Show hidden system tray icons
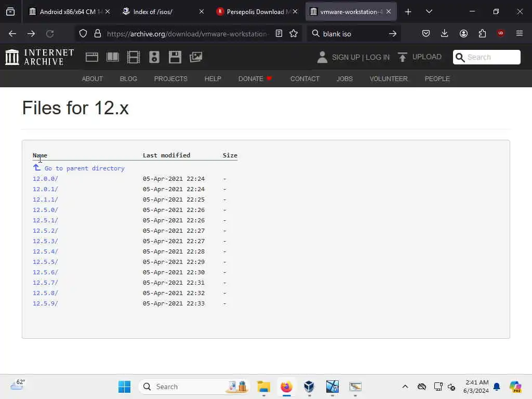This screenshot has height=399, width=532. (405, 387)
